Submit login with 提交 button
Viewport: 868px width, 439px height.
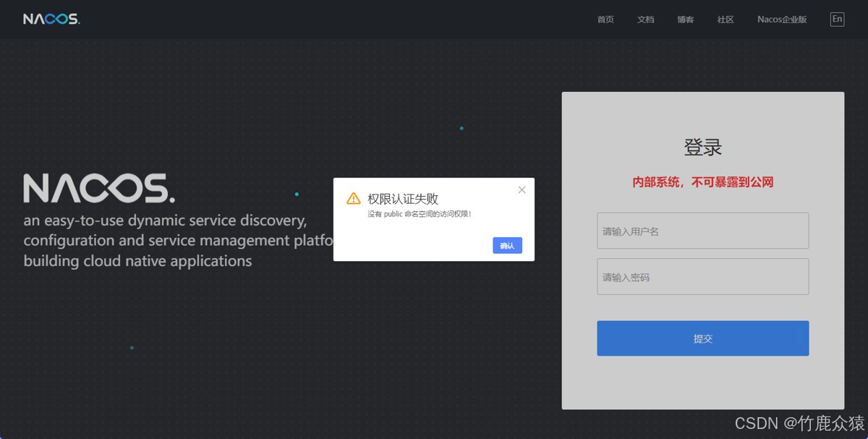point(702,338)
